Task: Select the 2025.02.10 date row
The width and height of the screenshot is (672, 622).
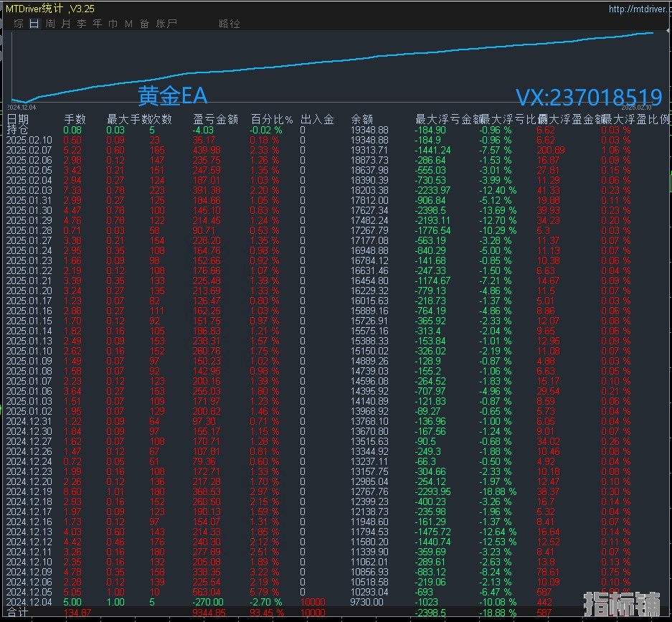Action: point(29,140)
